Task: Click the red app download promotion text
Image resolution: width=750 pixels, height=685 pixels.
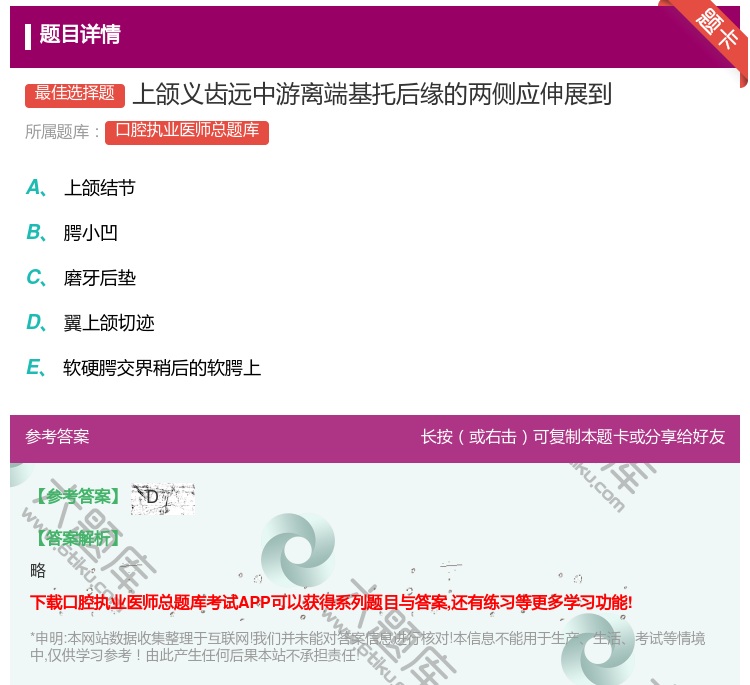Action: [x=331, y=602]
